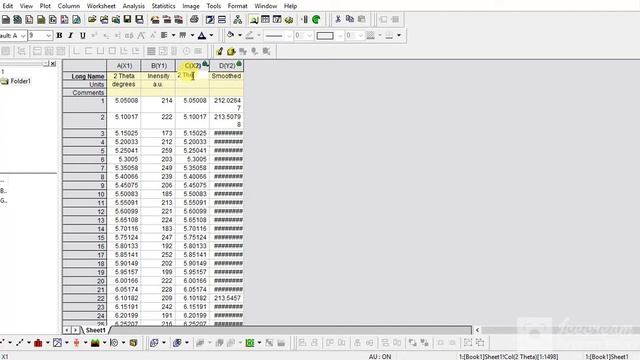Click the Add New Columns icon
This screenshot has height=360, width=640.
coord(304,19)
